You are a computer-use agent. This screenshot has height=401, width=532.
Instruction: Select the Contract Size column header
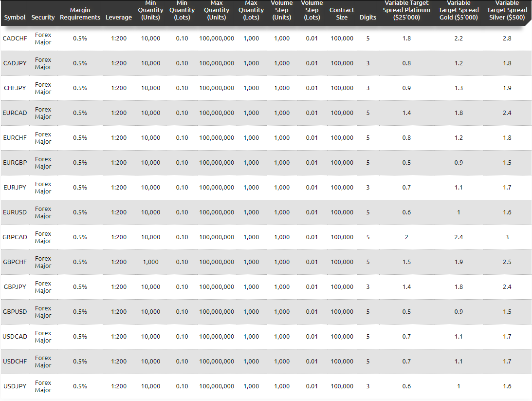[342, 14]
